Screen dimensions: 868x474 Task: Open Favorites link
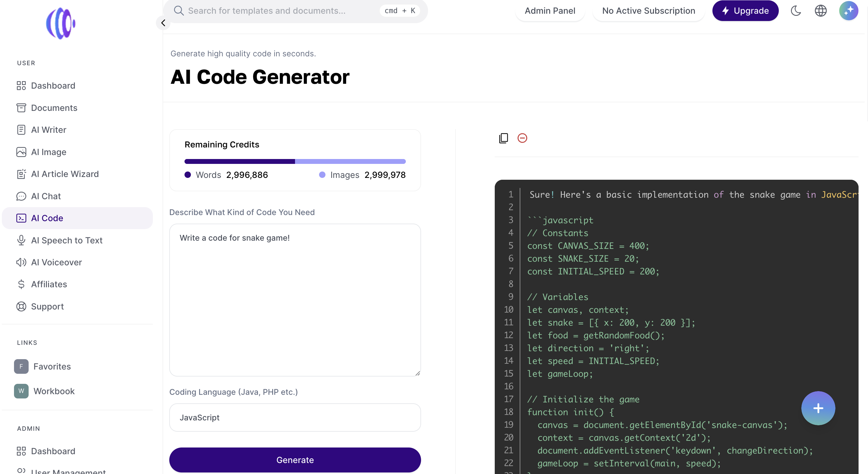(x=52, y=366)
